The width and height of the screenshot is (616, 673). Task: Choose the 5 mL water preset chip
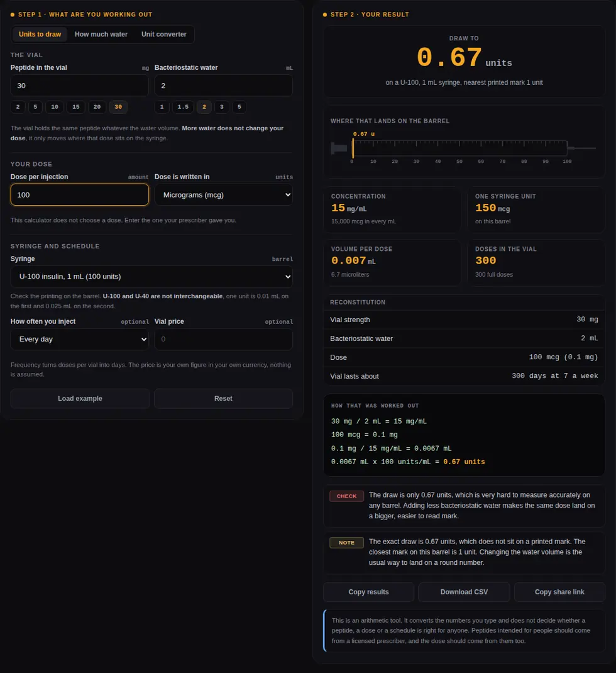click(239, 107)
